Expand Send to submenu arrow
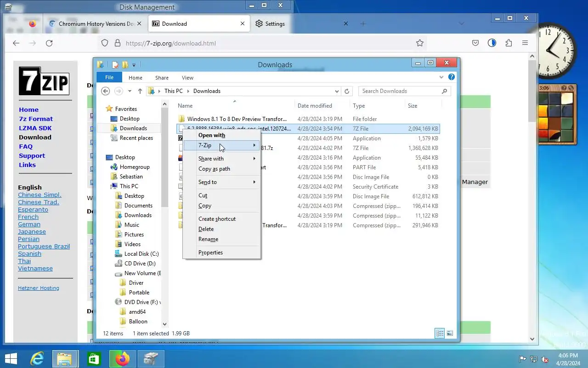The width and height of the screenshot is (588, 368). 254,182
